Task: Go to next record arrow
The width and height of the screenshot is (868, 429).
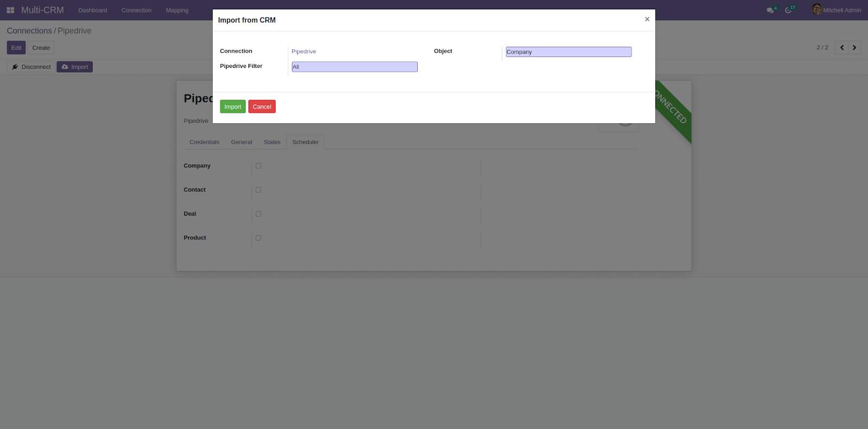Action: click(x=854, y=48)
